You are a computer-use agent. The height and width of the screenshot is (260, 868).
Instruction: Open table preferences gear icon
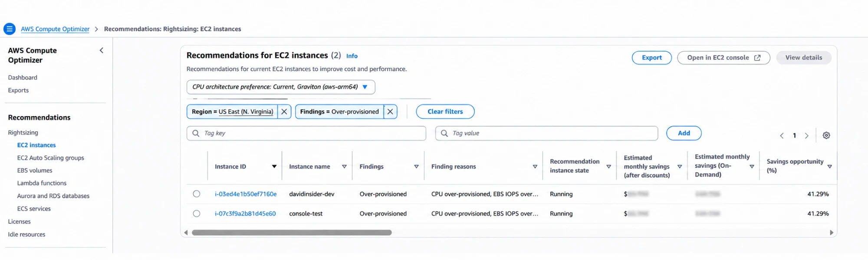click(826, 135)
